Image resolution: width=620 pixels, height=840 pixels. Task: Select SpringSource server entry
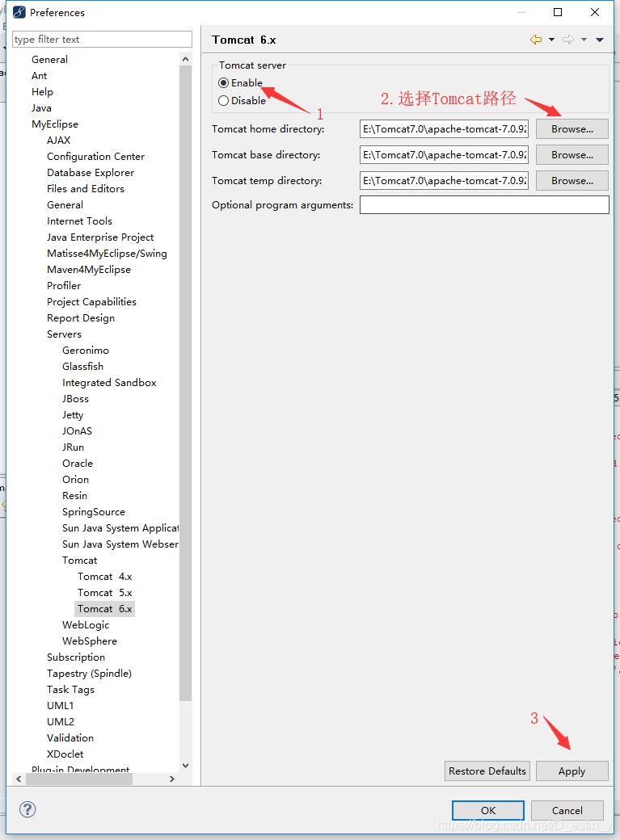[93, 511]
